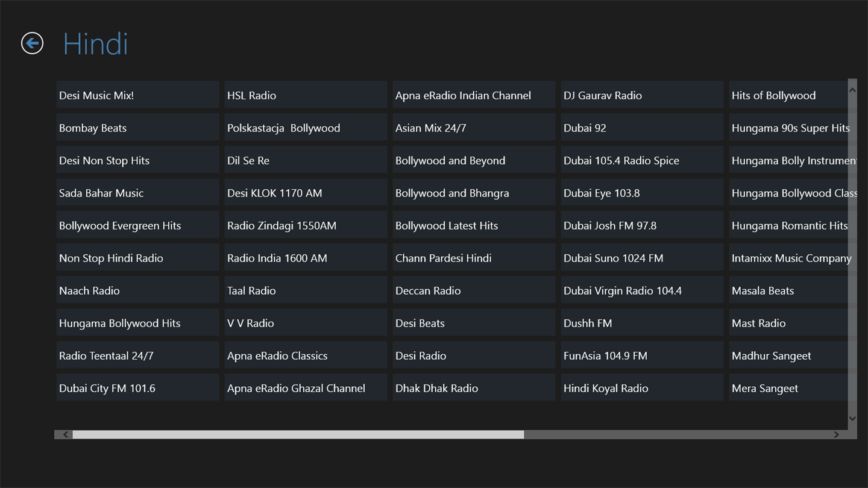Select Desi Non Stop Hits
Viewport: 868px width, 488px height.
138,160
